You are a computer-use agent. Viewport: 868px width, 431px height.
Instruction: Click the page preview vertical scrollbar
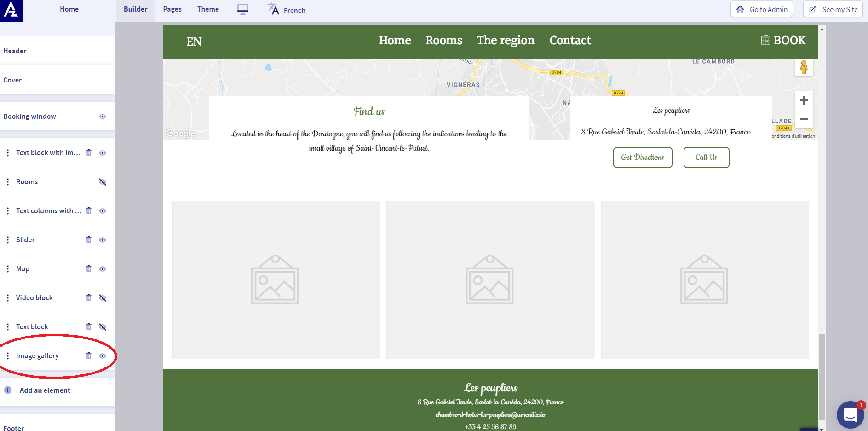pyautogui.click(x=822, y=378)
